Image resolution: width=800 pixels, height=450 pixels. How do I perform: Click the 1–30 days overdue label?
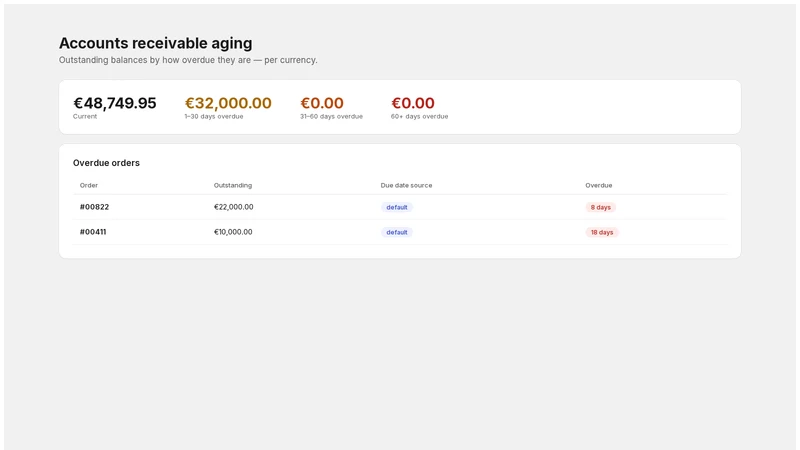[x=214, y=116]
